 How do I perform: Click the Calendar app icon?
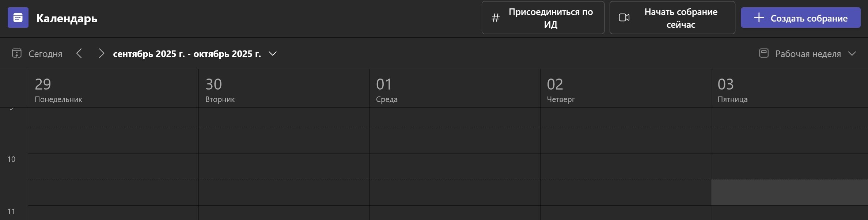coord(18,18)
